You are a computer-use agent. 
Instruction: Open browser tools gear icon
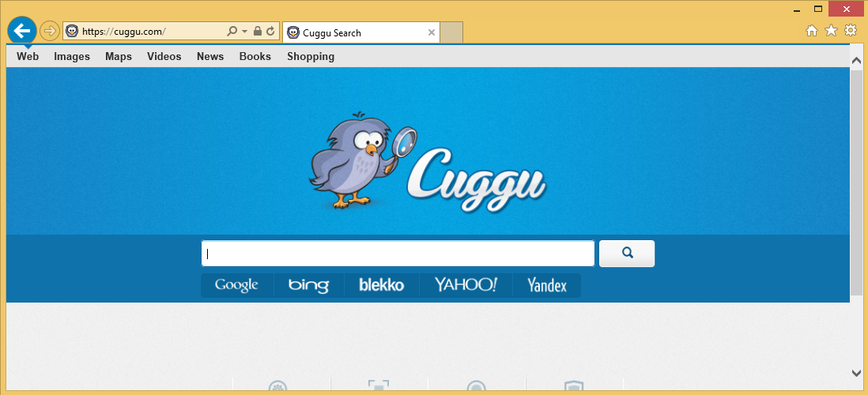click(851, 31)
